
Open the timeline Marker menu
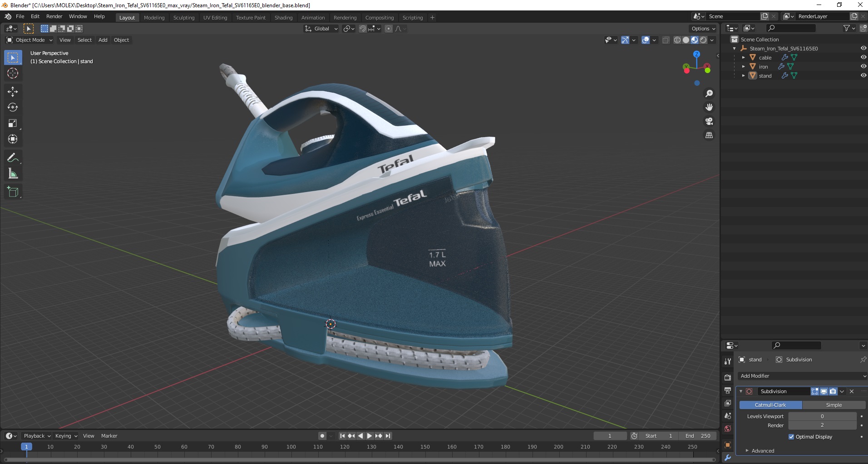109,436
